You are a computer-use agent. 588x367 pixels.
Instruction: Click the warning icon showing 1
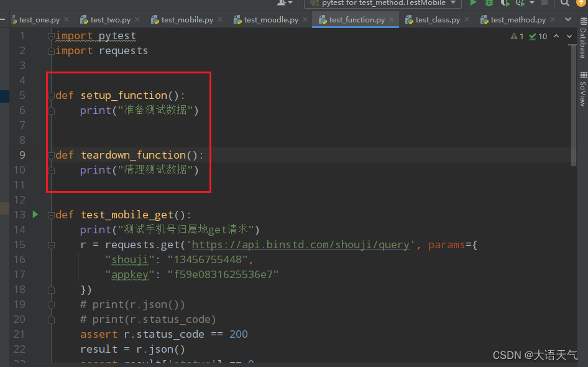coord(517,36)
